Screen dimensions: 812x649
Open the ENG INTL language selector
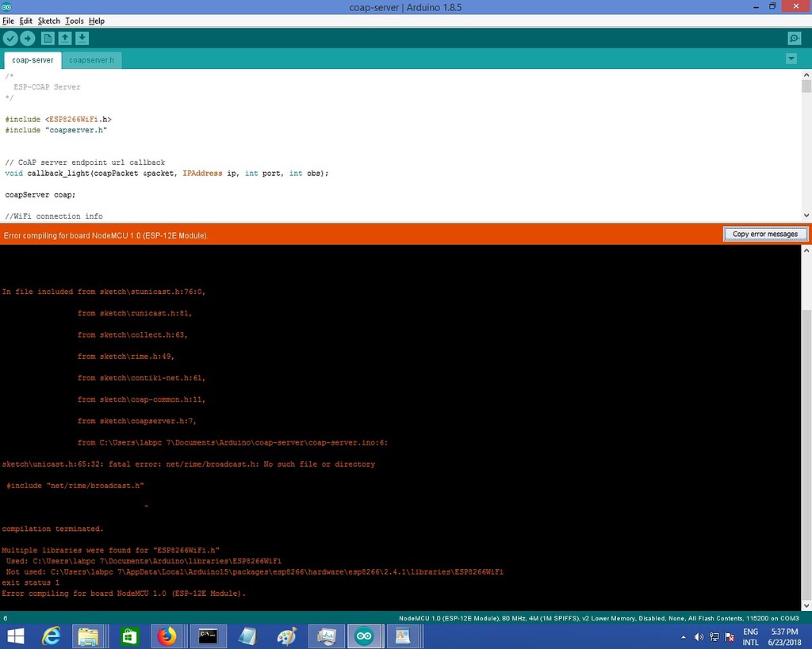click(750, 636)
